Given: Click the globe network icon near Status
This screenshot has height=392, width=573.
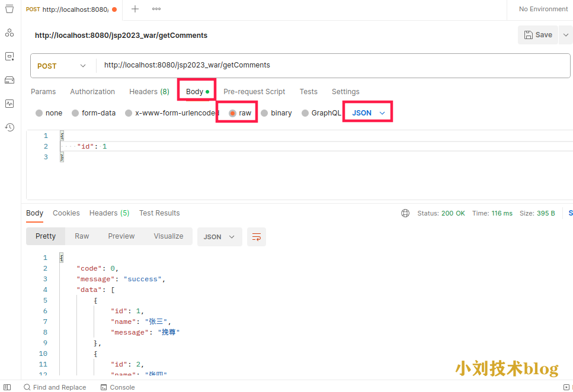Looking at the screenshot, I should pyautogui.click(x=405, y=213).
